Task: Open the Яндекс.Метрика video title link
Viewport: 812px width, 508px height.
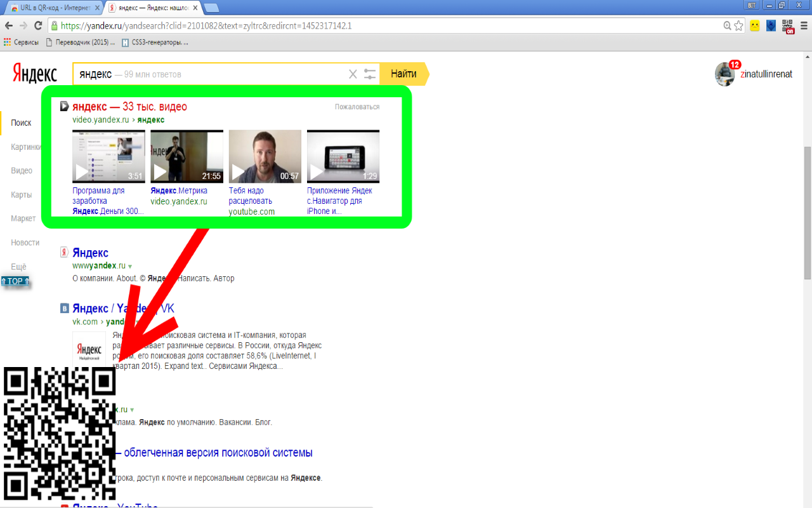Action: click(x=180, y=190)
